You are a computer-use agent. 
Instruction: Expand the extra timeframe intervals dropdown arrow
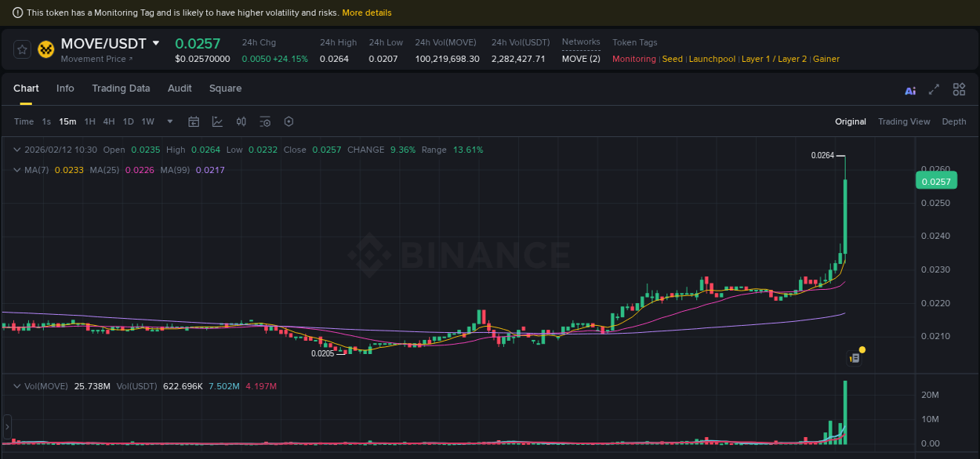169,121
